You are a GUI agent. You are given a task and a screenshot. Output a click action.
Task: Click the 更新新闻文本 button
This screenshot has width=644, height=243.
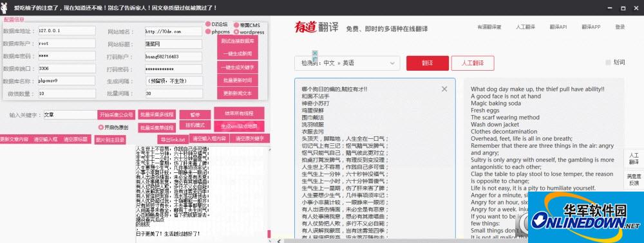click(238, 93)
